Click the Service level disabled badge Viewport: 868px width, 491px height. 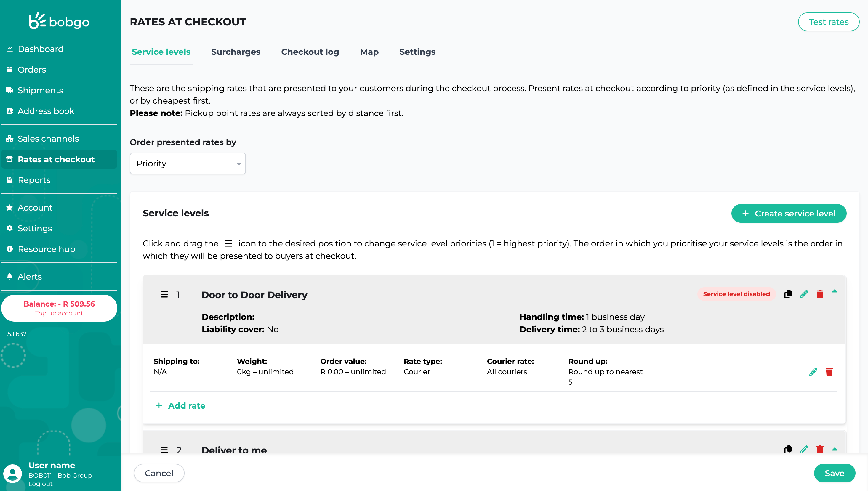click(x=736, y=294)
